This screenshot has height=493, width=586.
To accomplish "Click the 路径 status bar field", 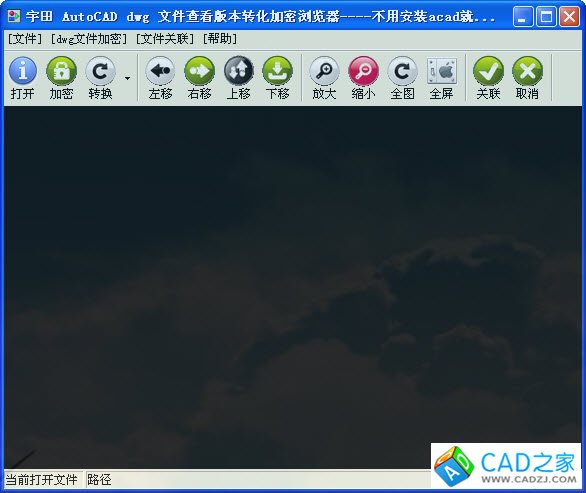I will (257, 480).
